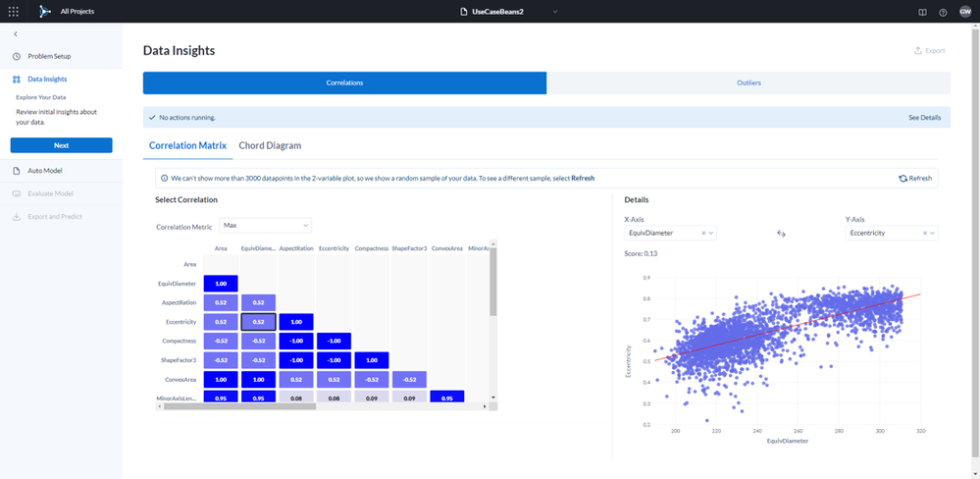
Task: Open the app launcher grid icon
Action: (x=13, y=11)
